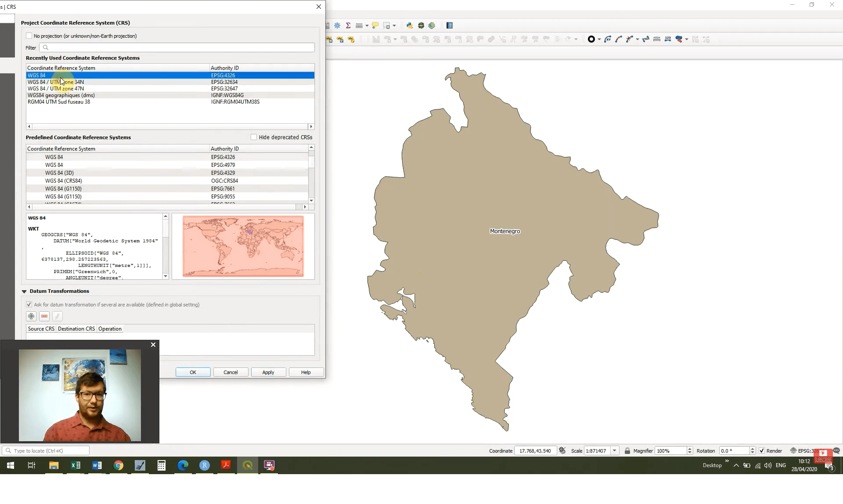This screenshot has width=843, height=504.
Task: Open Adobe Acrobat from the taskbar
Action: [x=226, y=465]
